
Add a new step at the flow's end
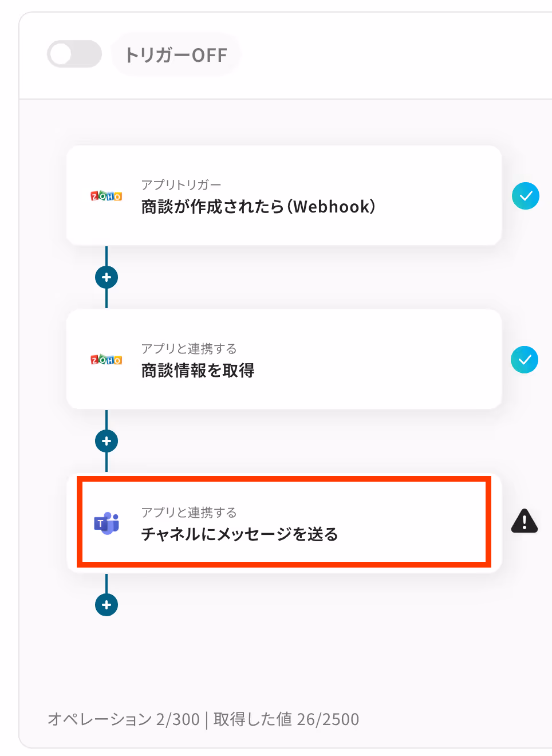click(107, 605)
